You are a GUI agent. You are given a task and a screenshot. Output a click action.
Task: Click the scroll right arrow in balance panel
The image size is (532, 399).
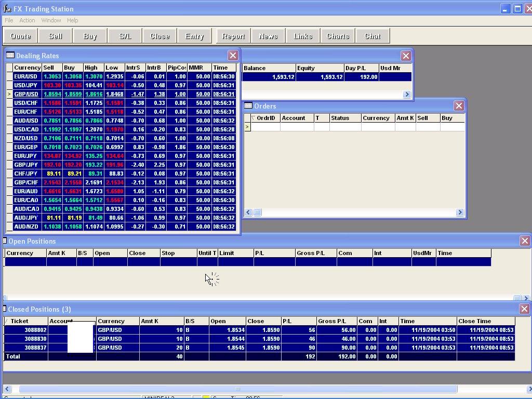pos(407,95)
